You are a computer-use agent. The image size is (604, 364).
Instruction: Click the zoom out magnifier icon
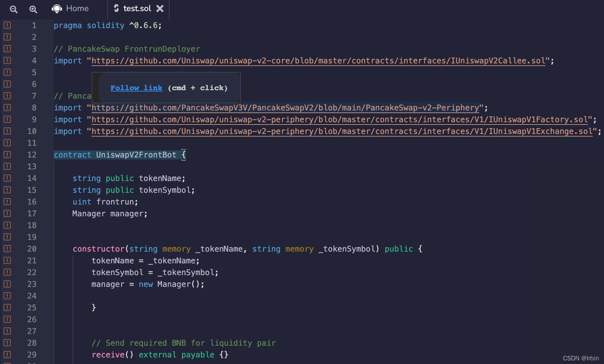pyautogui.click(x=13, y=9)
